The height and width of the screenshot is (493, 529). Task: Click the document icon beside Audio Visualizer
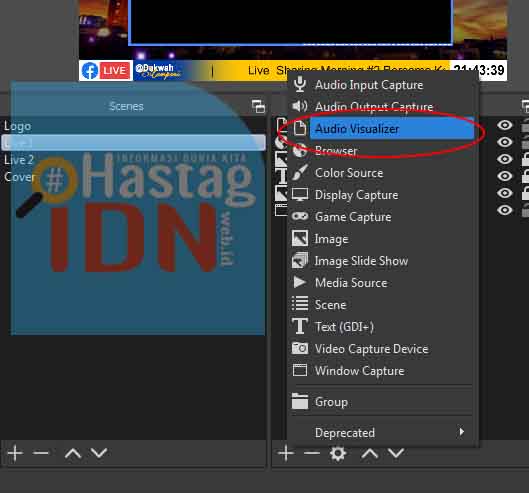(300, 128)
